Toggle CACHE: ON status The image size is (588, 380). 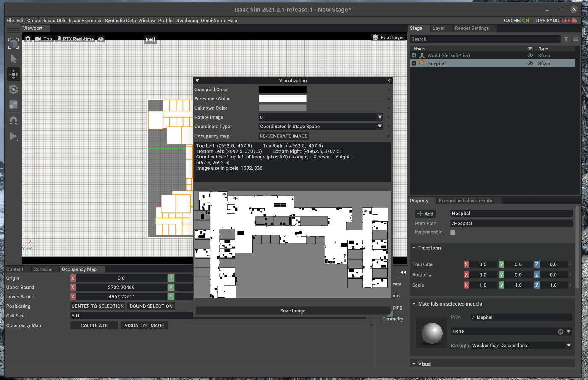click(x=516, y=21)
